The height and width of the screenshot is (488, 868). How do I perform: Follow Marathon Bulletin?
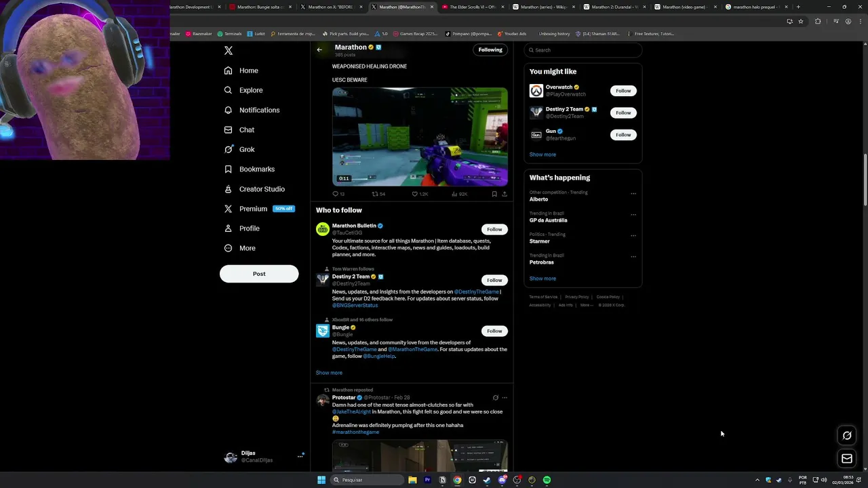[x=494, y=229]
